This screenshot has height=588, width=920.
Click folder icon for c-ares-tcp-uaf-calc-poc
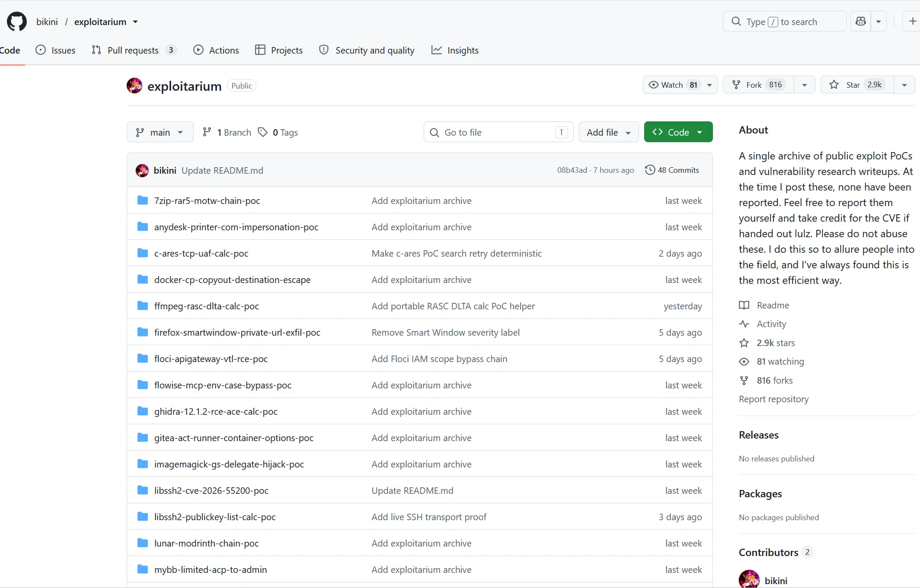tap(143, 253)
